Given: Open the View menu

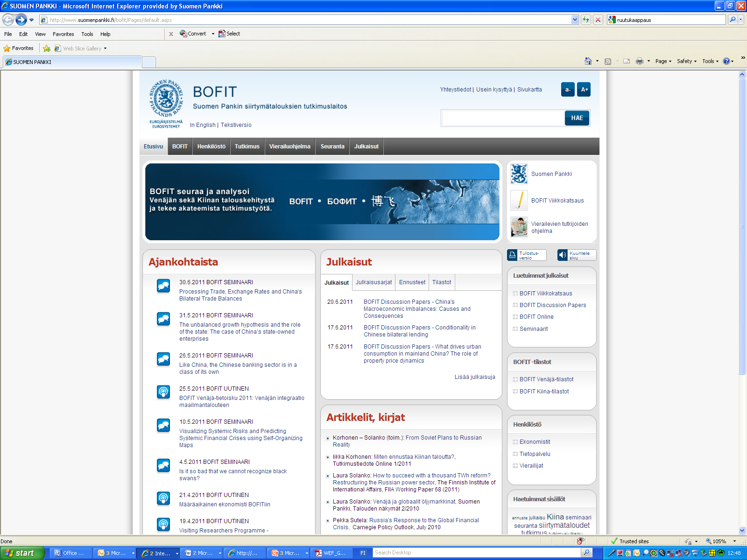Looking at the screenshot, I should pyautogui.click(x=40, y=34).
